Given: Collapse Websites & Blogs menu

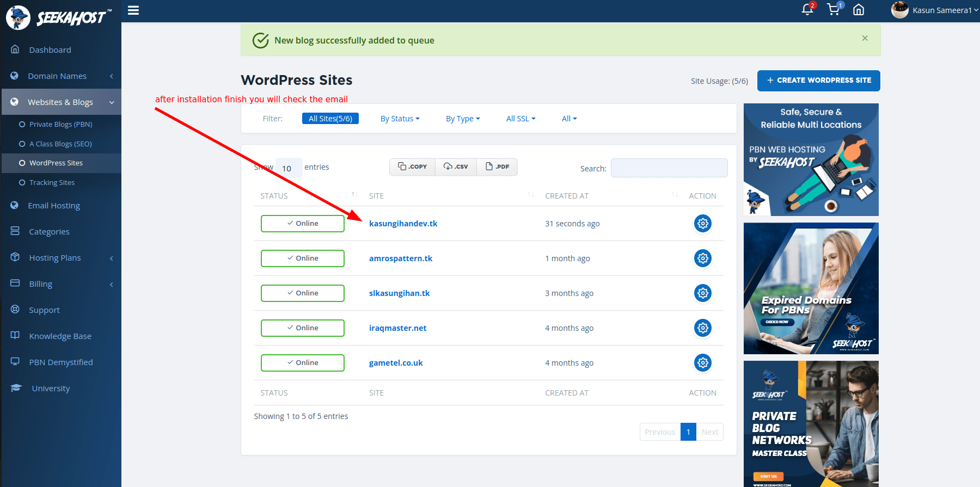Looking at the screenshot, I should click(x=61, y=102).
